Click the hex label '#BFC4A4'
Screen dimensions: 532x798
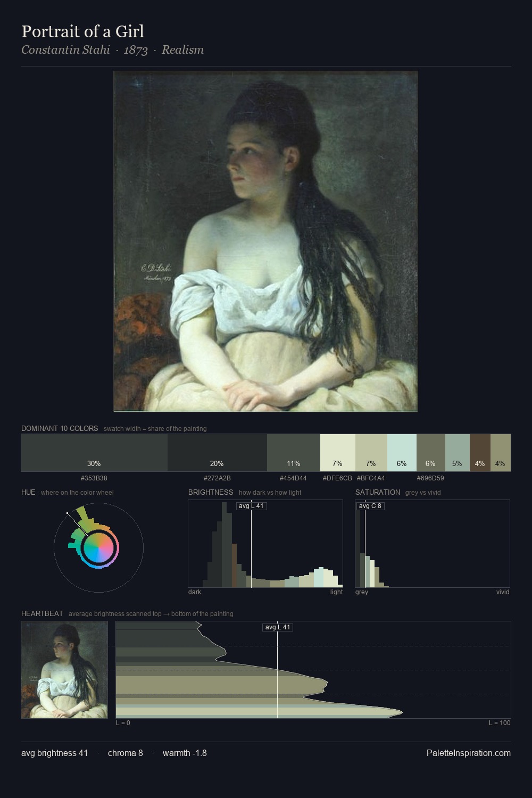[x=371, y=478]
